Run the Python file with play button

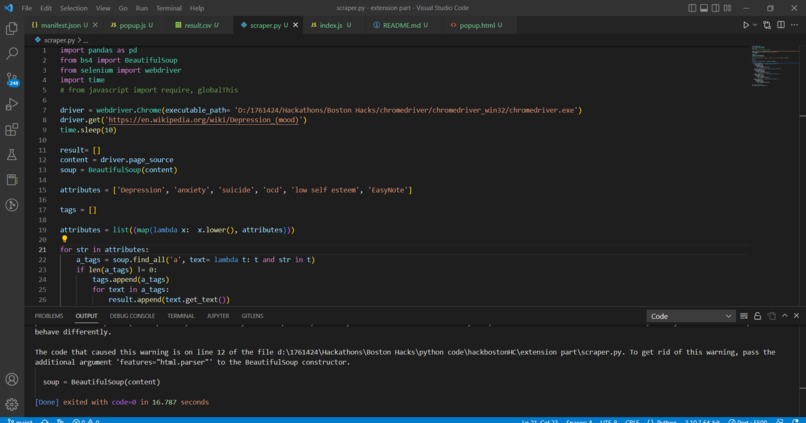[745, 25]
